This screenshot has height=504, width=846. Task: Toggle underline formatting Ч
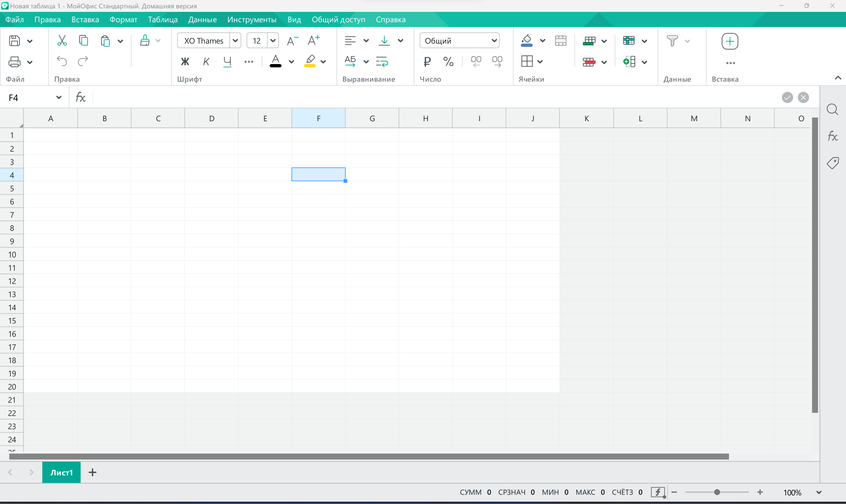coord(227,61)
